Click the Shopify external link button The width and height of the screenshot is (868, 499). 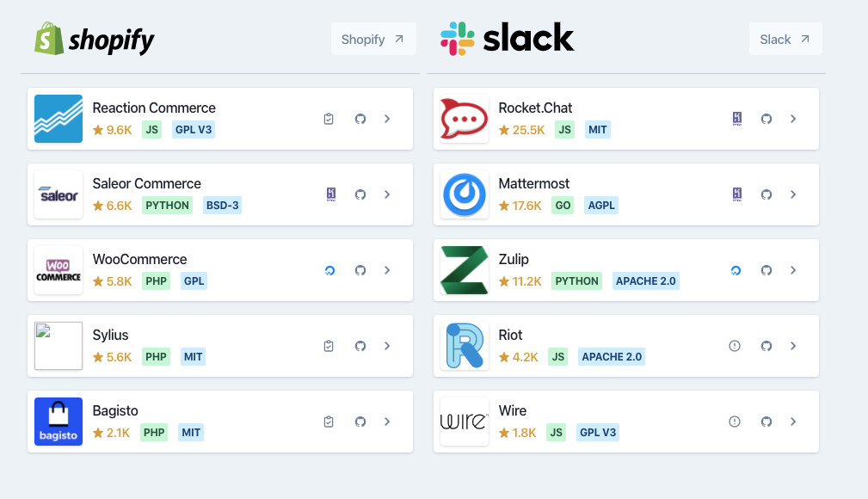pyautogui.click(x=372, y=39)
